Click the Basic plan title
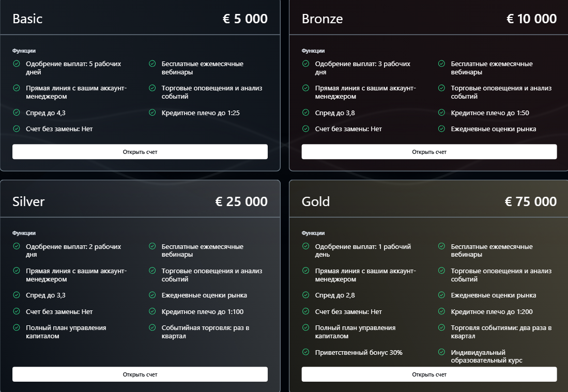This screenshot has height=392, width=568. [27, 19]
